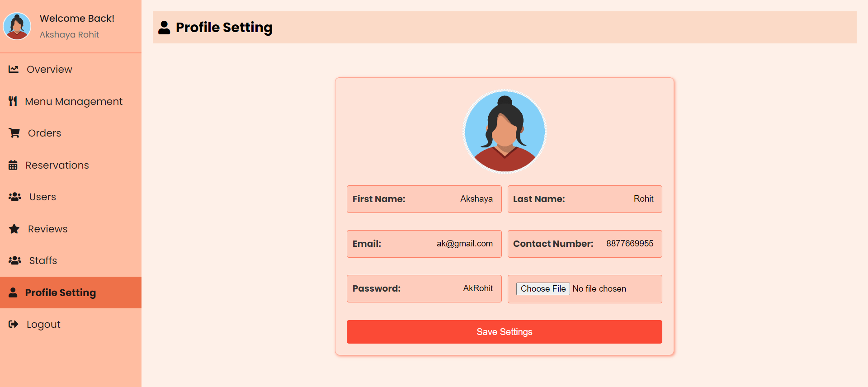Screen dimensions: 868x387
Task: Click the small sidebar avatar of Akshaya Rohit
Action: pyautogui.click(x=17, y=26)
